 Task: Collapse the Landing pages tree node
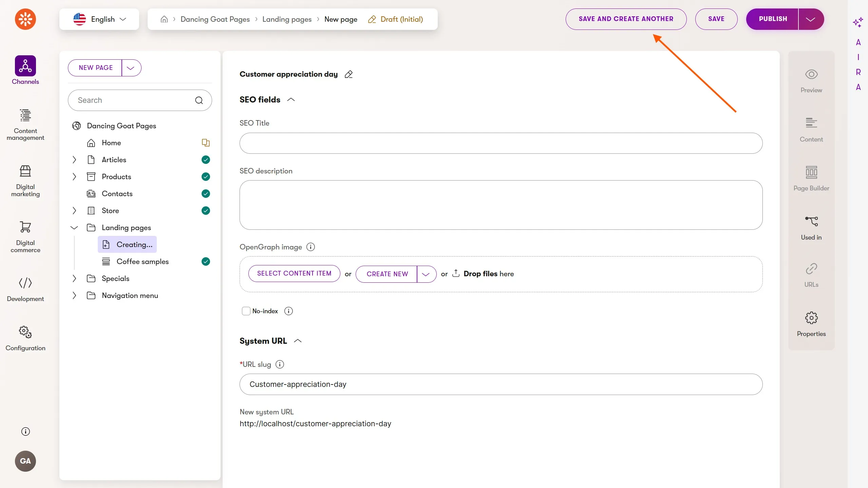tap(74, 228)
